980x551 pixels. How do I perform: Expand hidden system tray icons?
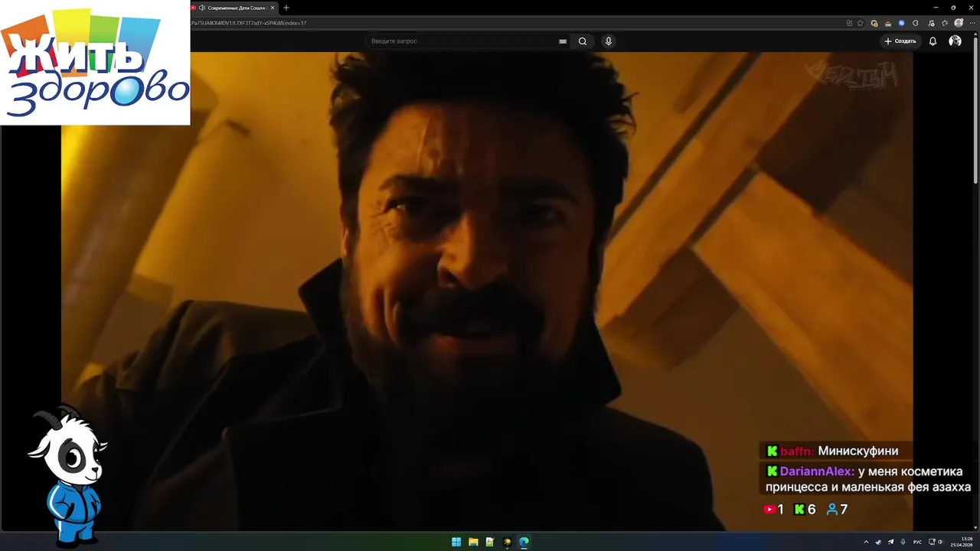click(x=866, y=542)
